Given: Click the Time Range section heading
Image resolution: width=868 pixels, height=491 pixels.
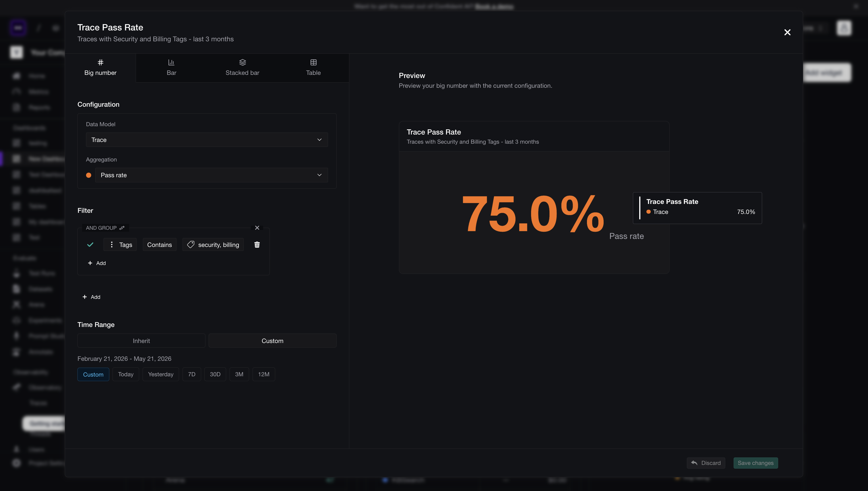Looking at the screenshot, I should (x=96, y=325).
